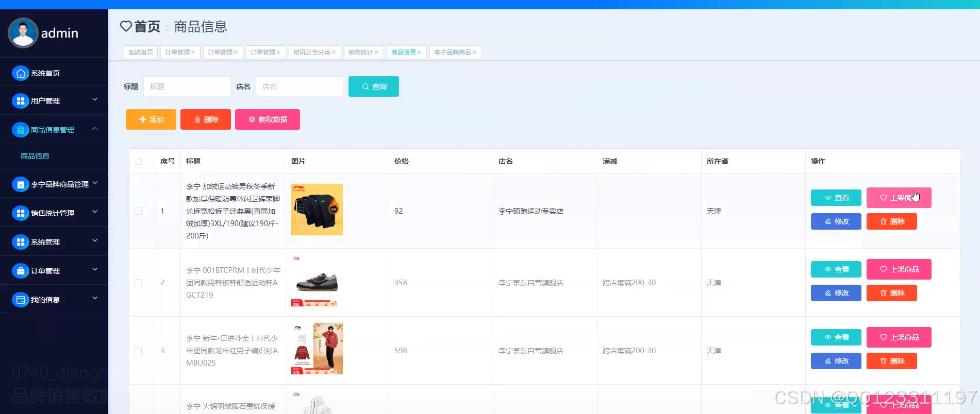This screenshot has height=414, width=980.
Task: Expand the 用户管理 menu arrow
Action: (95, 99)
